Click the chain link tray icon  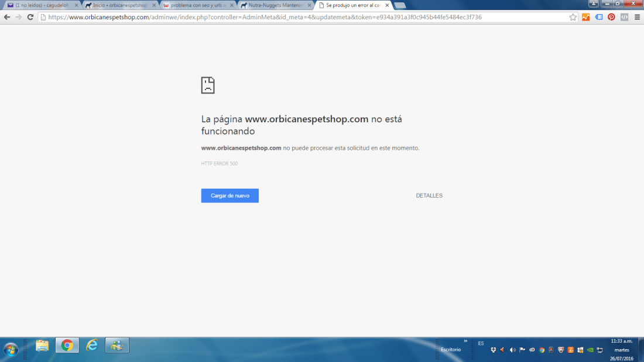pos(532,350)
